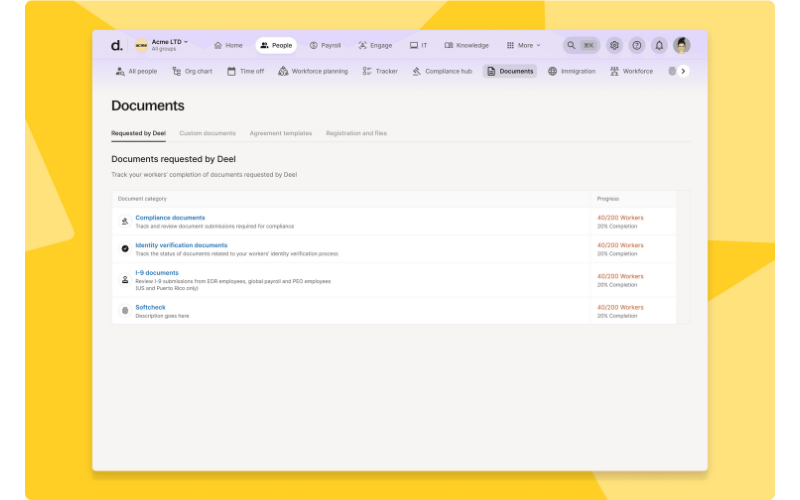Click the Acme company avatar badge
Viewport: 800px width, 500px height.
point(141,45)
